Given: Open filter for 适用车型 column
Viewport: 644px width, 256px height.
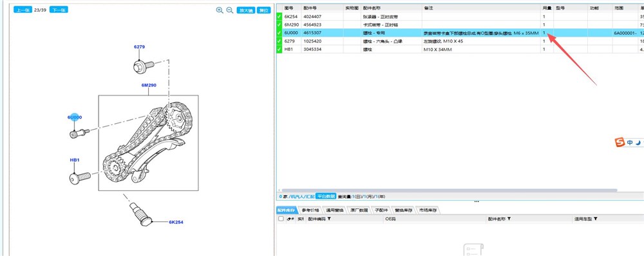Looking at the screenshot, I should click(x=595, y=219).
